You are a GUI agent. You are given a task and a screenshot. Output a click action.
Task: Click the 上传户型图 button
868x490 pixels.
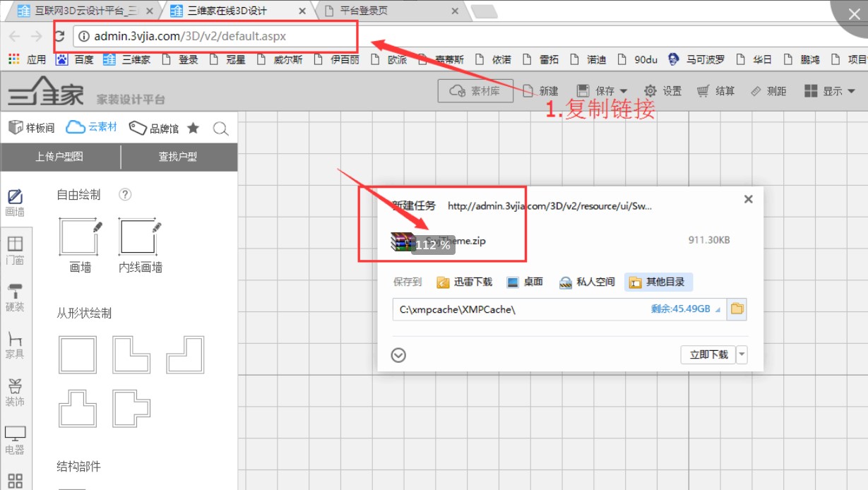pos(60,157)
